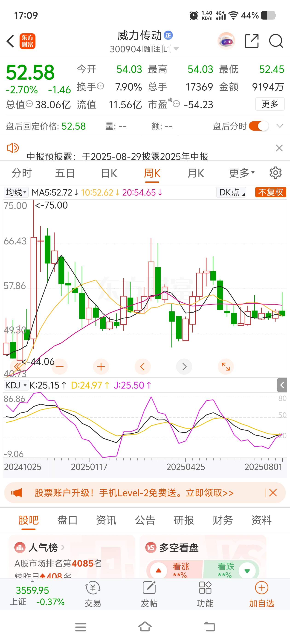This screenshot has width=290, height=644.
Task: Switch to 分时 chart tab
Action: (22, 173)
